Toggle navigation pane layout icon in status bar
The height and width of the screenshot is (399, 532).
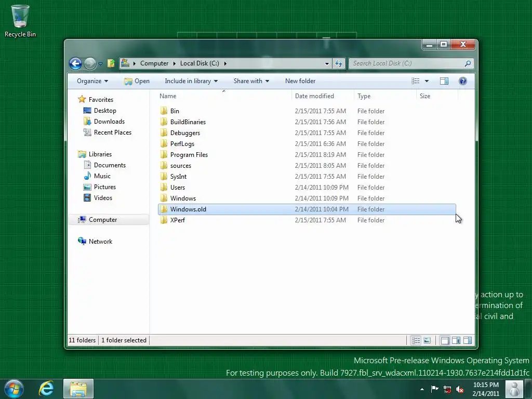[x=445, y=340]
